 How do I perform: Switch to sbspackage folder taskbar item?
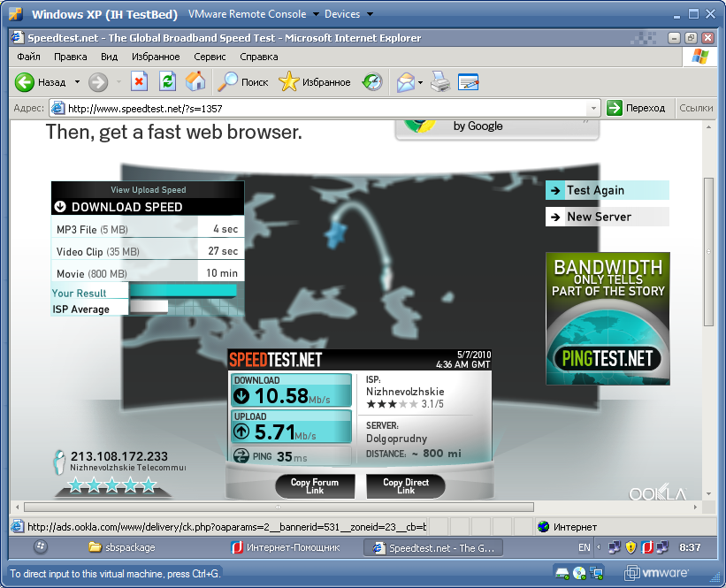(x=122, y=547)
